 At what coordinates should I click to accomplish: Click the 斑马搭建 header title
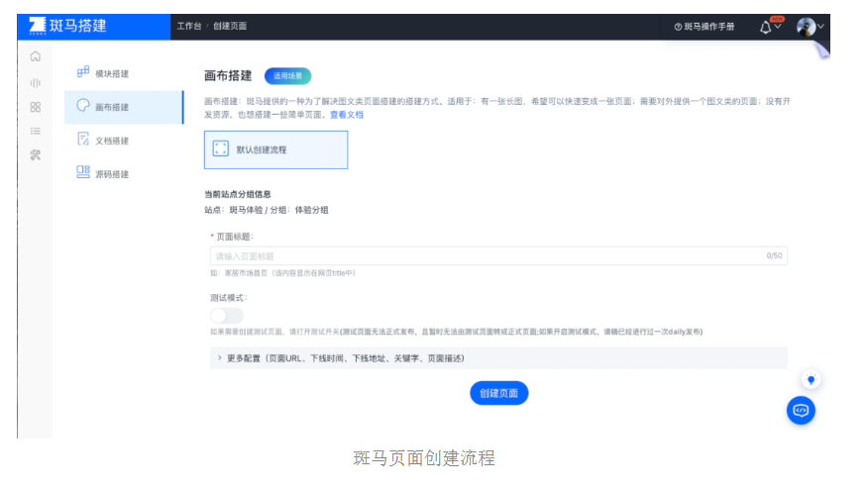(x=78, y=26)
